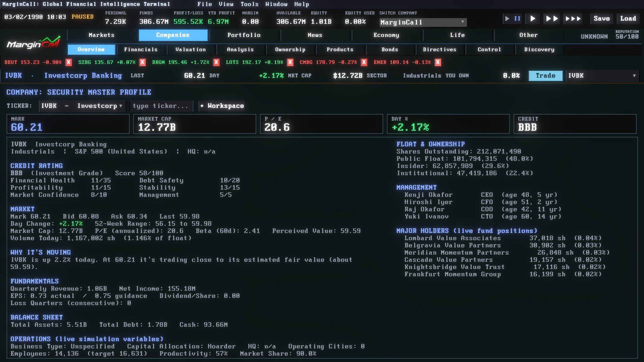Remove DEUT ticker from watchlist
644x362 pixels.
pyautogui.click(x=69, y=62)
